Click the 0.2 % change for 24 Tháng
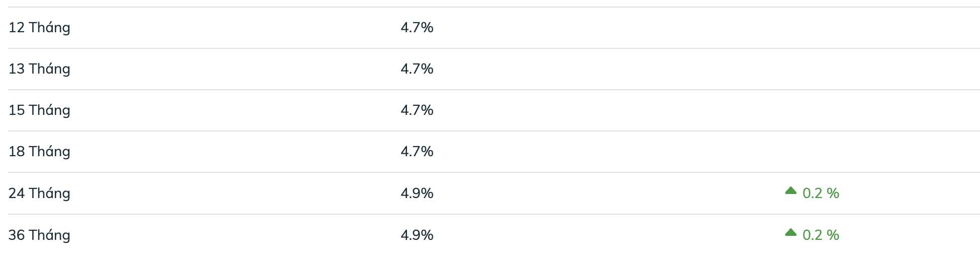 tap(821, 194)
